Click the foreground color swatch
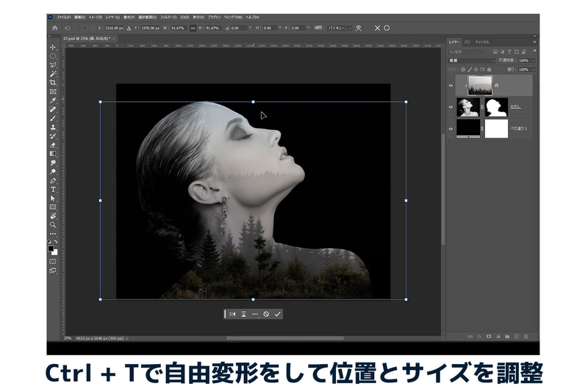 [51, 249]
